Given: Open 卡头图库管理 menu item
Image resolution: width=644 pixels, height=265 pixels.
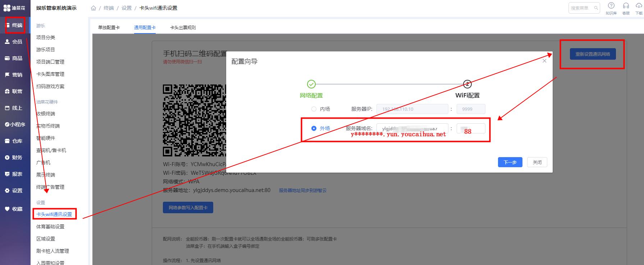Looking at the screenshot, I should (x=50, y=74).
